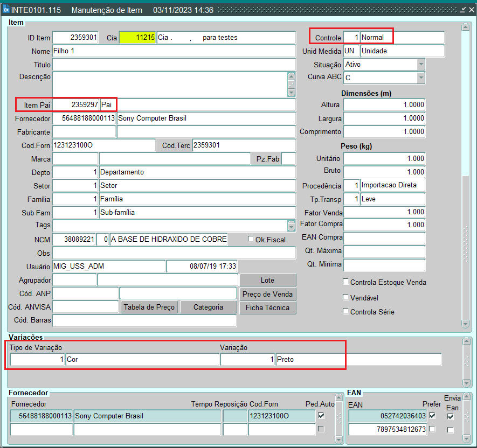Click the Nome input field
Image resolution: width=477 pixels, height=448 pixels.
click(174, 51)
